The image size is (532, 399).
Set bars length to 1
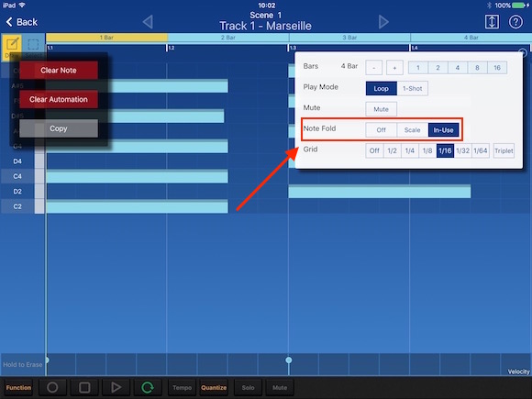[x=418, y=68]
